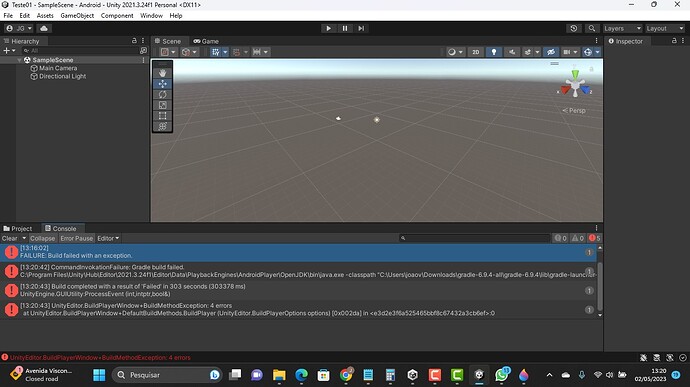Open the Scene view kebab options menu

pyautogui.click(x=596, y=41)
